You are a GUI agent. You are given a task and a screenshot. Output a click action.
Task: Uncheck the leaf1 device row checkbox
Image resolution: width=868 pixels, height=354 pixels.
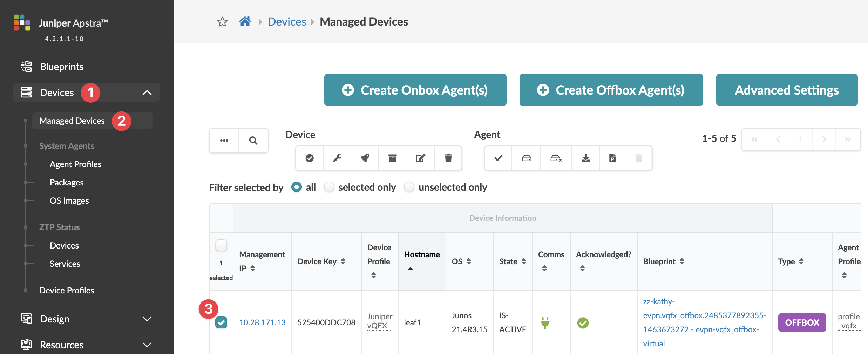[x=221, y=322]
